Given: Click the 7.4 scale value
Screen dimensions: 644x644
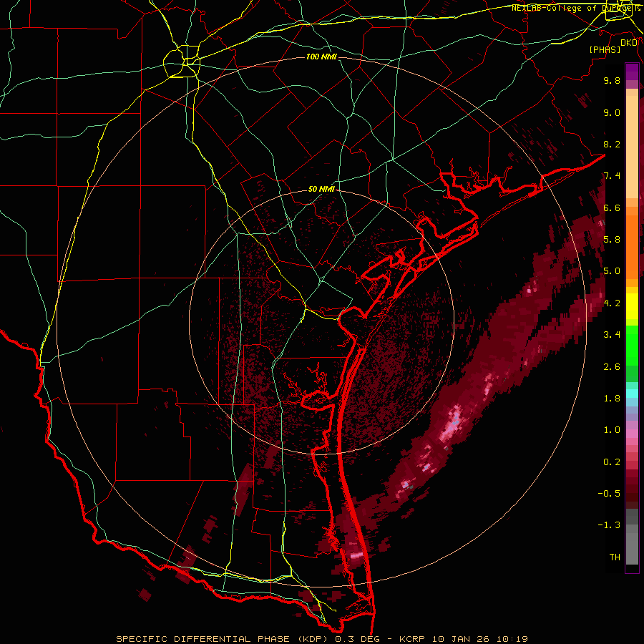Looking at the screenshot, I should (x=612, y=176).
